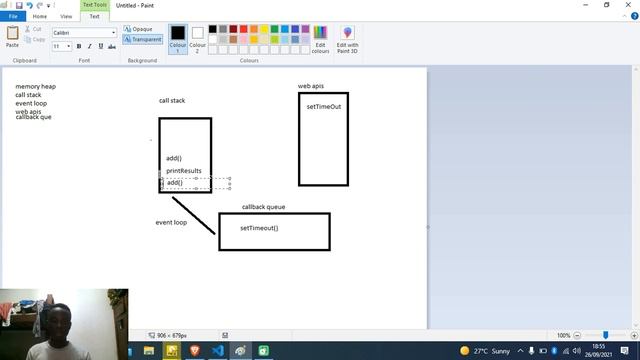Screen dimensions: 640x360
Task: Cut the selected text
Action: [x=33, y=29]
